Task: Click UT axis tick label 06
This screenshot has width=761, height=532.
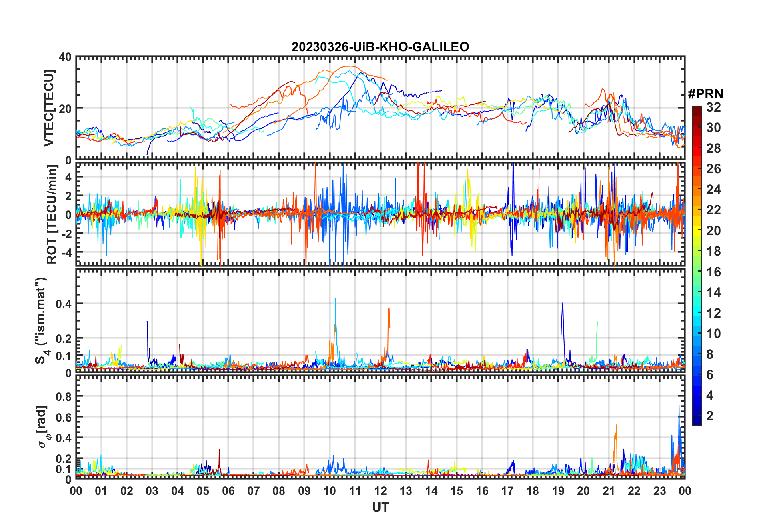Action: 228,491
